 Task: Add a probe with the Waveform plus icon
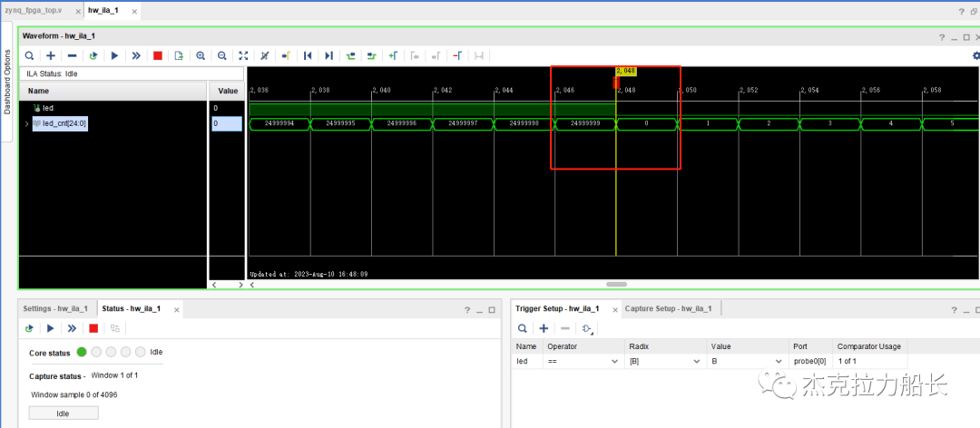tap(51, 55)
